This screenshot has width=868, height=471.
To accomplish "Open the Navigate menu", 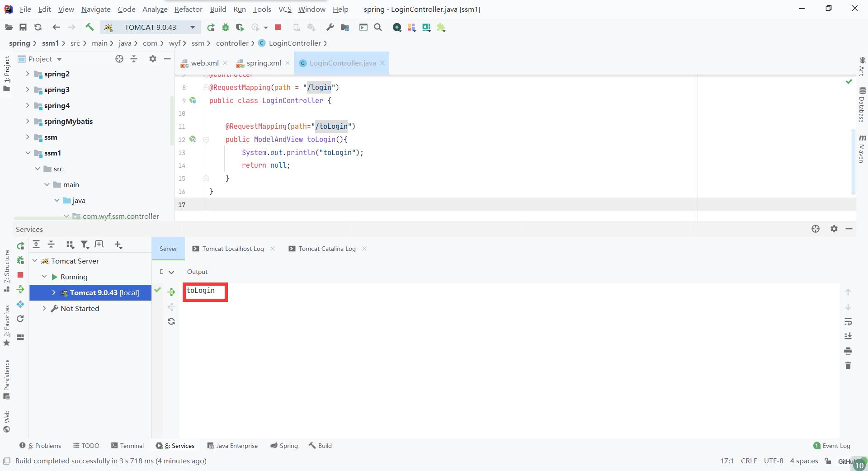I will point(96,9).
